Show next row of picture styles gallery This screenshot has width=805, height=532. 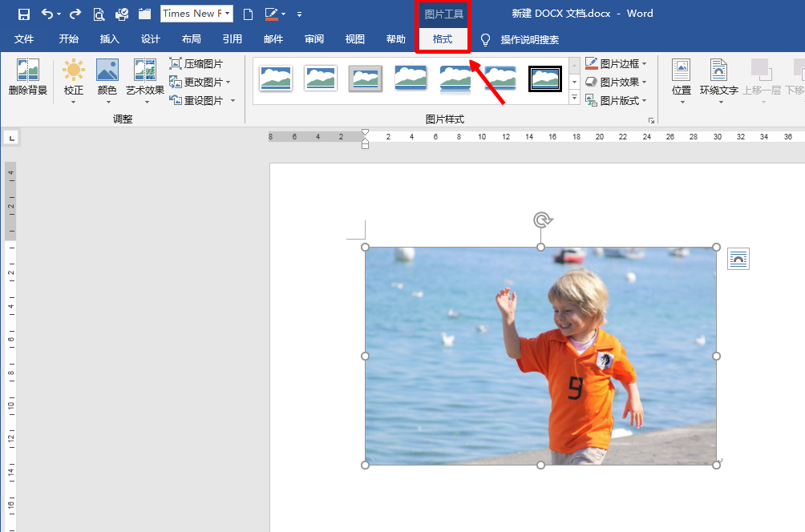point(575,82)
